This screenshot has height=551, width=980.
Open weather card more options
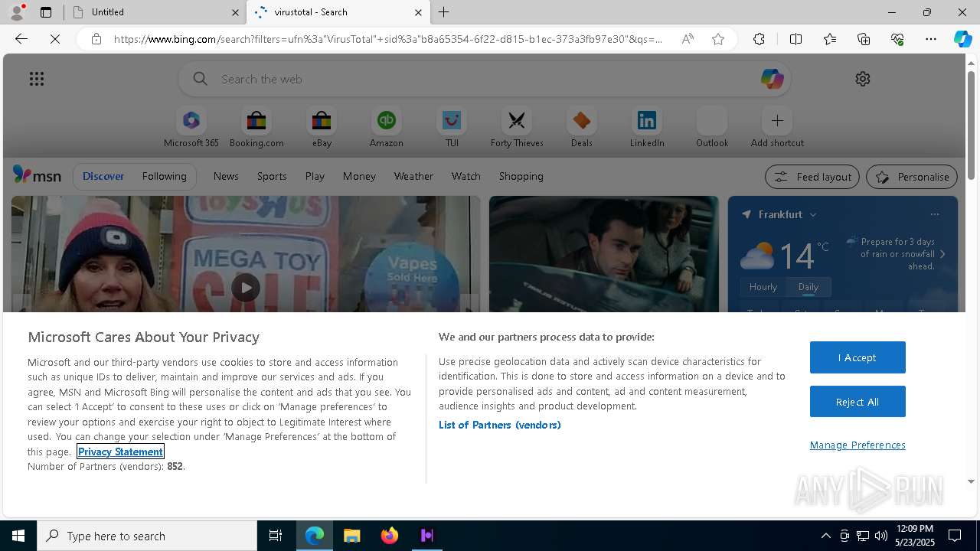click(x=934, y=214)
